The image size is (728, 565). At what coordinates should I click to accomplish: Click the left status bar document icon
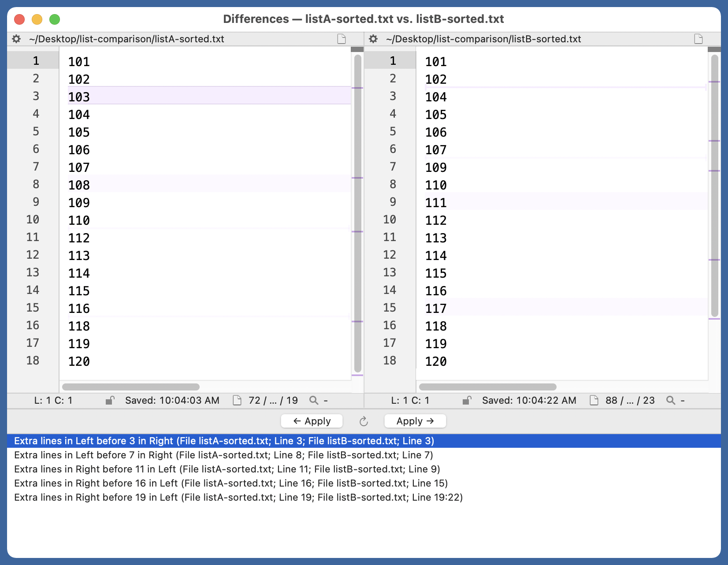click(x=237, y=400)
